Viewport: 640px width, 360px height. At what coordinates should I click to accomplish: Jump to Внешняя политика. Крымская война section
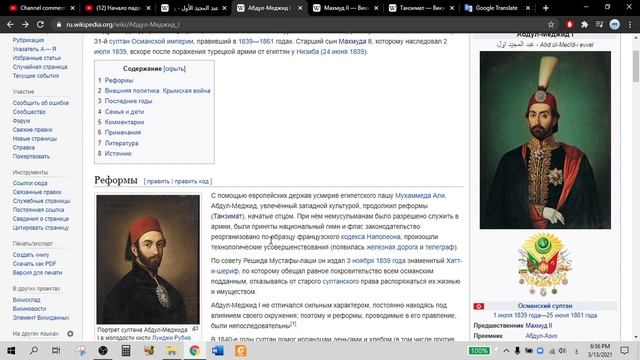point(158,91)
